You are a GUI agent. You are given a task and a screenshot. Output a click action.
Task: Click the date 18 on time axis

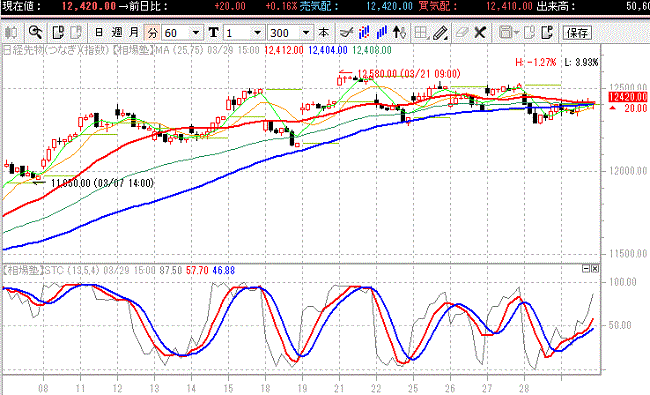(x=265, y=388)
